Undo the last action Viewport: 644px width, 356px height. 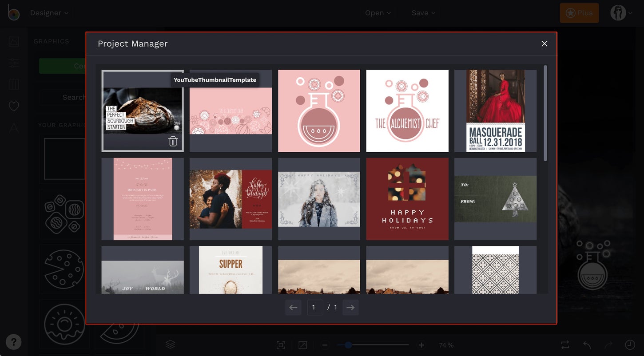(x=585, y=344)
